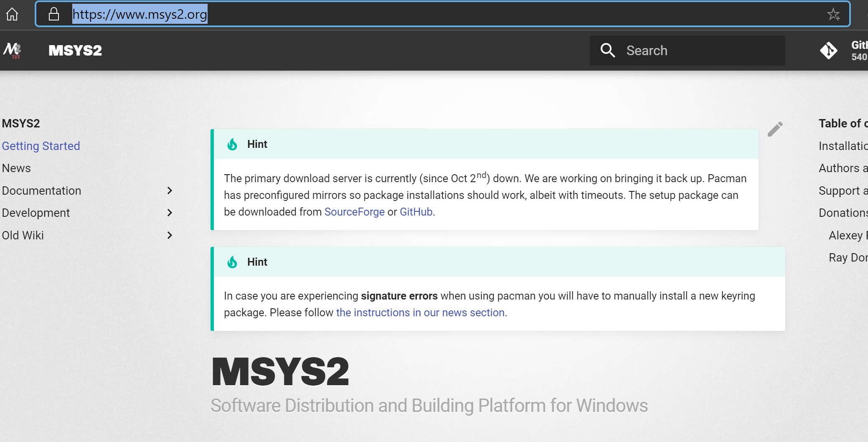
Task: Click Software Distribution and Building Platform subtitle
Action: (429, 406)
